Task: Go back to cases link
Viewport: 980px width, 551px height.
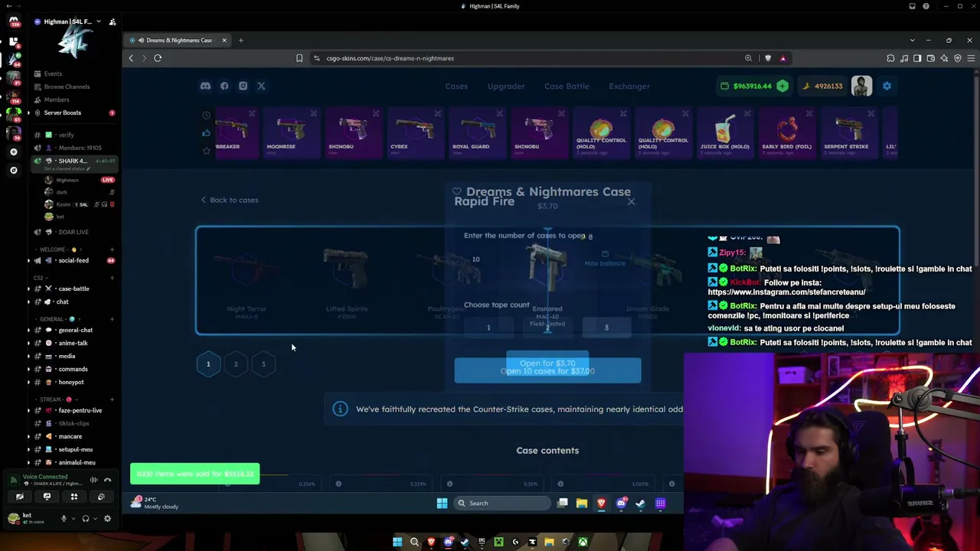Action: point(230,201)
